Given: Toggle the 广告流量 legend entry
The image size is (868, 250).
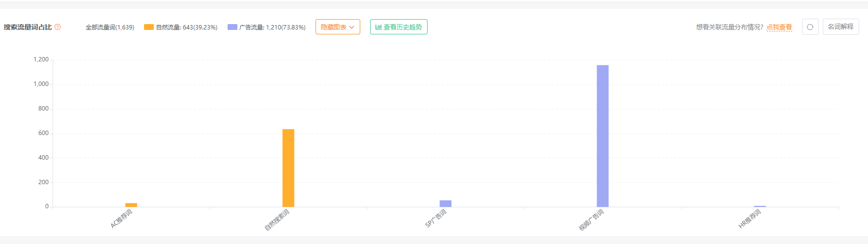Looking at the screenshot, I should tap(266, 27).
